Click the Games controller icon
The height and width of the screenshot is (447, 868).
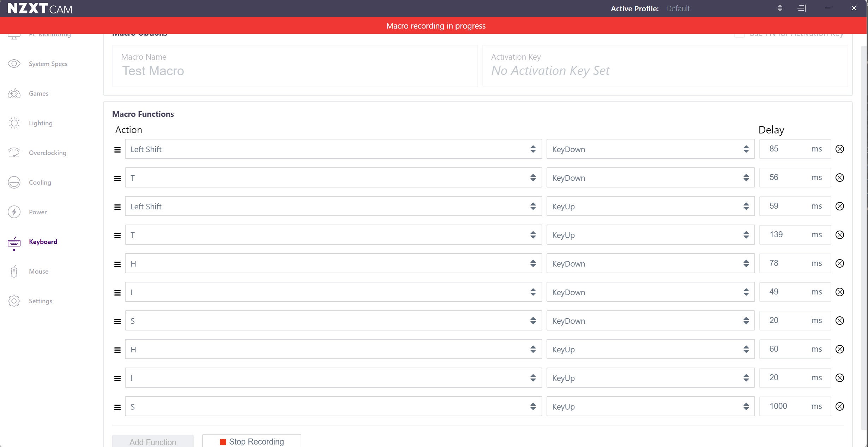pos(14,94)
